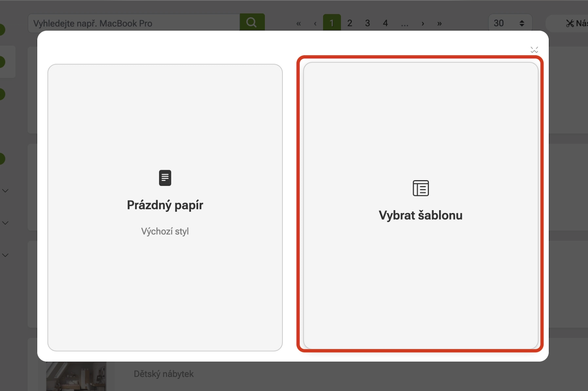Viewport: 588px width, 391px height.
Task: Click the green magnifier search button
Action: (252, 22)
